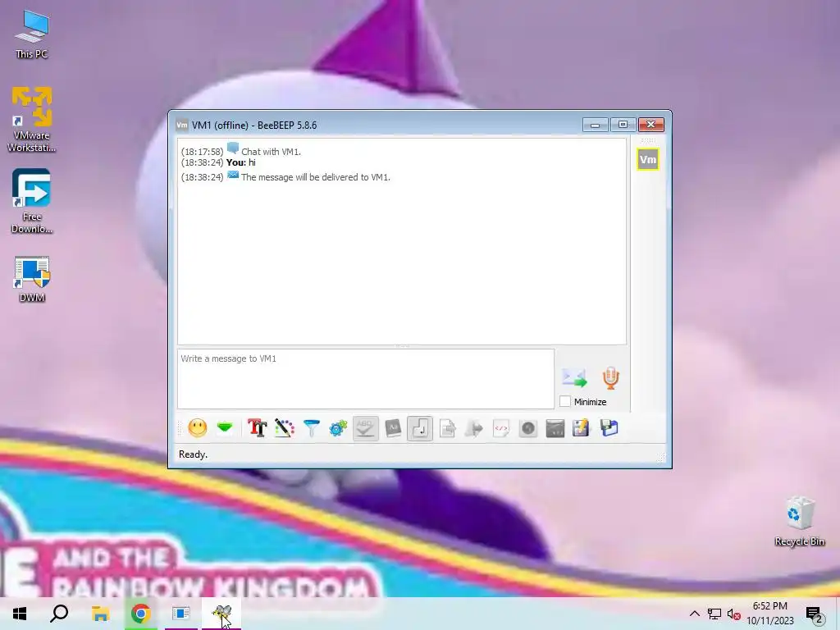Select the Recycle Bin desktop icon

pos(799,521)
